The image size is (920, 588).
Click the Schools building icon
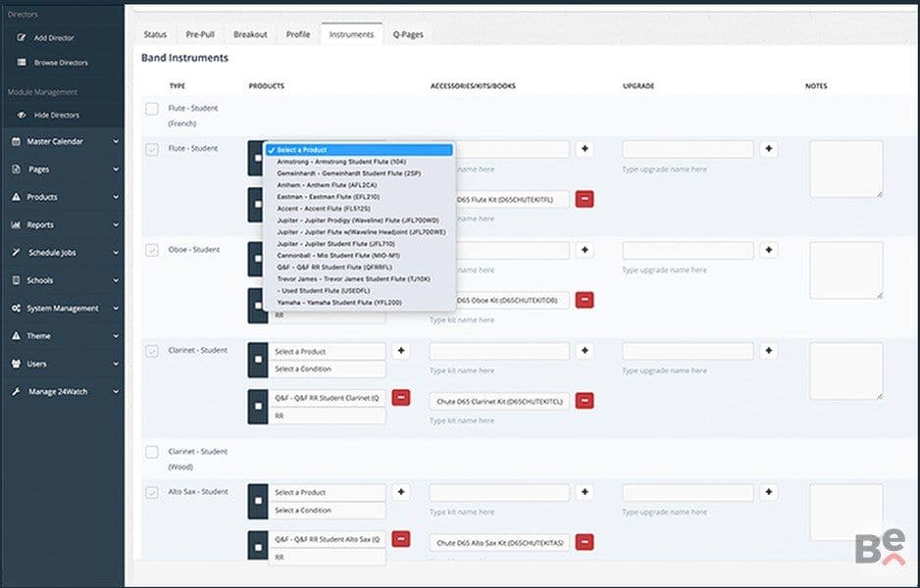coord(16,280)
